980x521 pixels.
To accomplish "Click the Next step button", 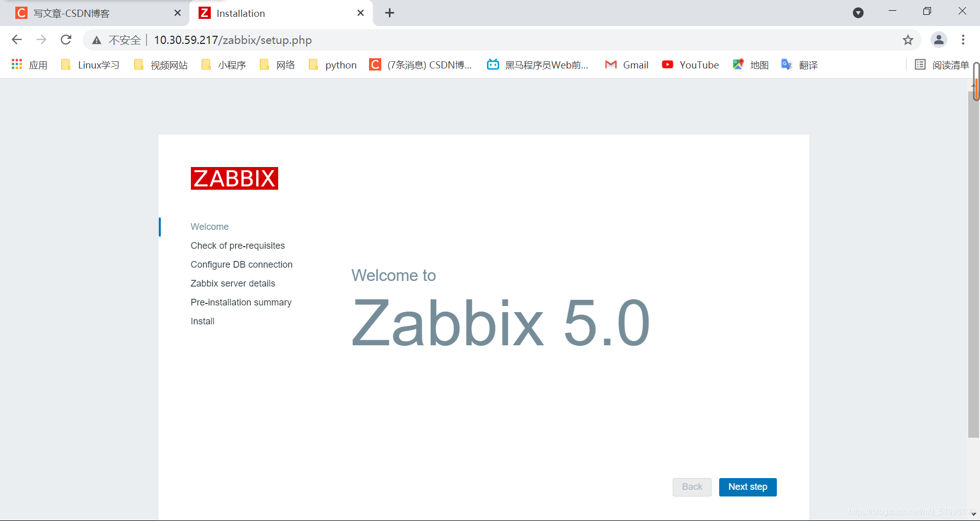I will coord(748,487).
